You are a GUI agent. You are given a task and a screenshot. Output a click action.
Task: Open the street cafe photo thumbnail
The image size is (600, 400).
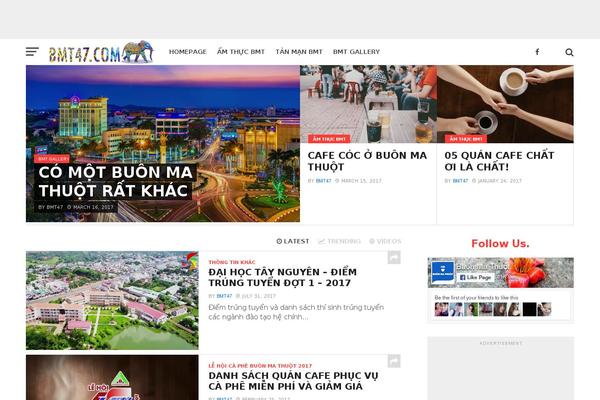click(368, 104)
